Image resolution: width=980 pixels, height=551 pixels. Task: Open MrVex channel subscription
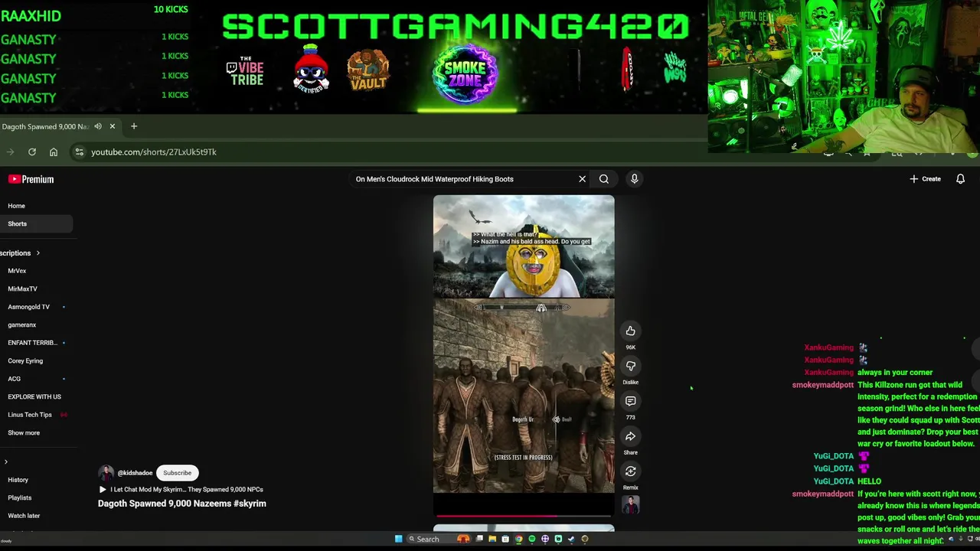point(17,271)
